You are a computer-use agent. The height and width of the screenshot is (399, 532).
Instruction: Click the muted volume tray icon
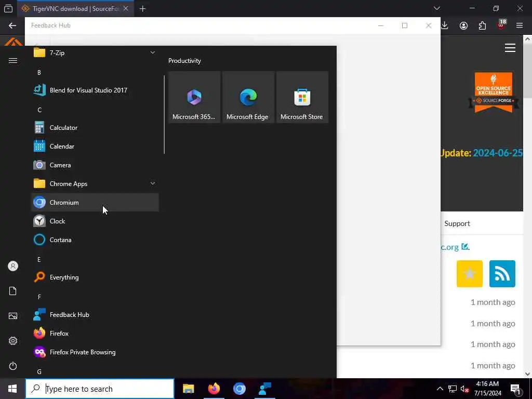coord(464,389)
